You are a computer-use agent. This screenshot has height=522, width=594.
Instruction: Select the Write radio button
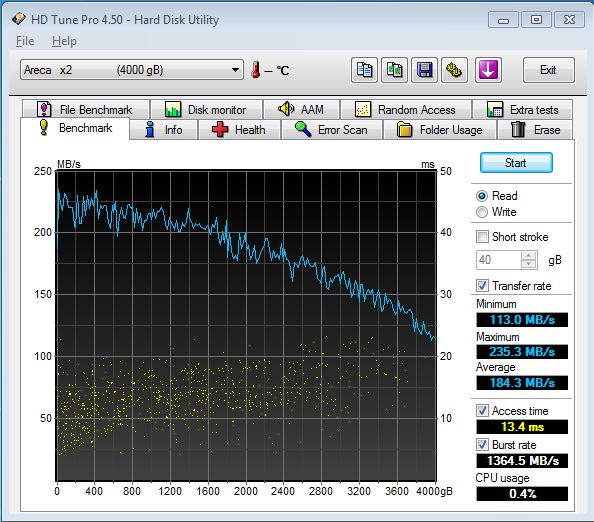click(x=482, y=212)
